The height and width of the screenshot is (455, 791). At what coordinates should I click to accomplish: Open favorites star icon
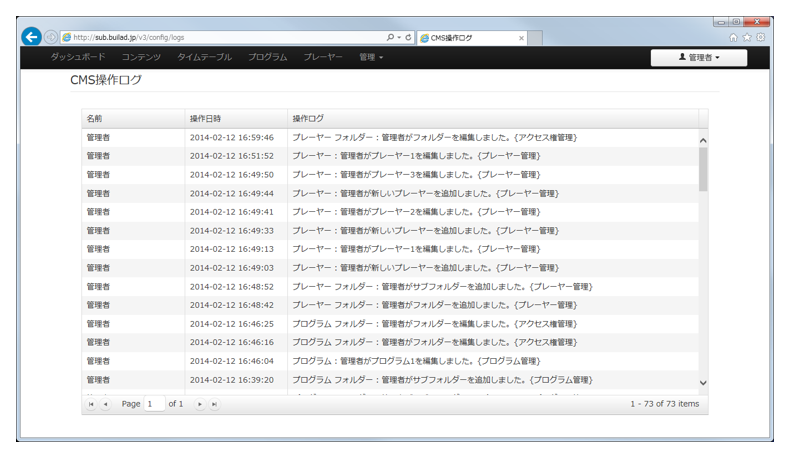[x=747, y=37]
